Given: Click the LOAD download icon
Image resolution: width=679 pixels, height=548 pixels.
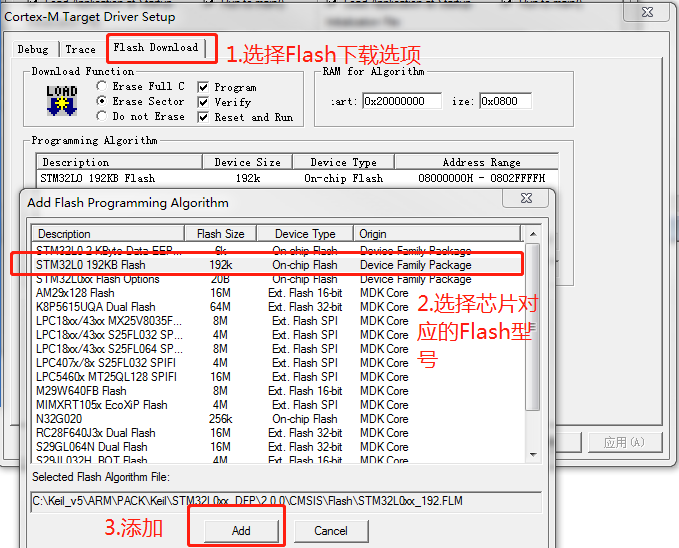Looking at the screenshot, I should point(62,100).
